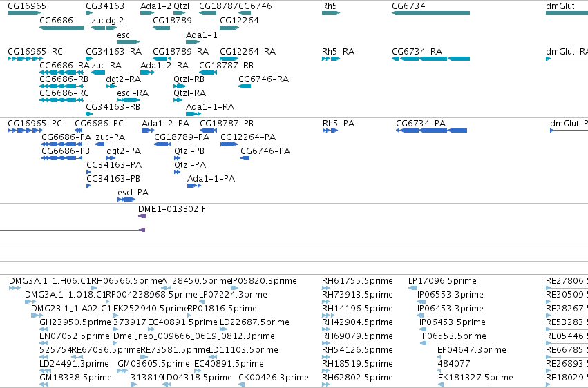Viewport: 588px width, 388px height.
Task: Select the Qtzl-PB protein
Action: (x=189, y=151)
